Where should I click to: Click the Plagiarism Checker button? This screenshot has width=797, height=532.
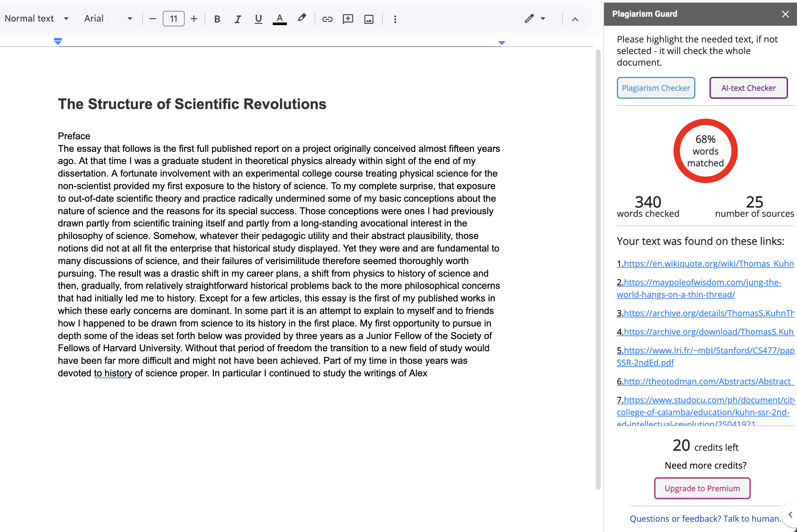[656, 88]
